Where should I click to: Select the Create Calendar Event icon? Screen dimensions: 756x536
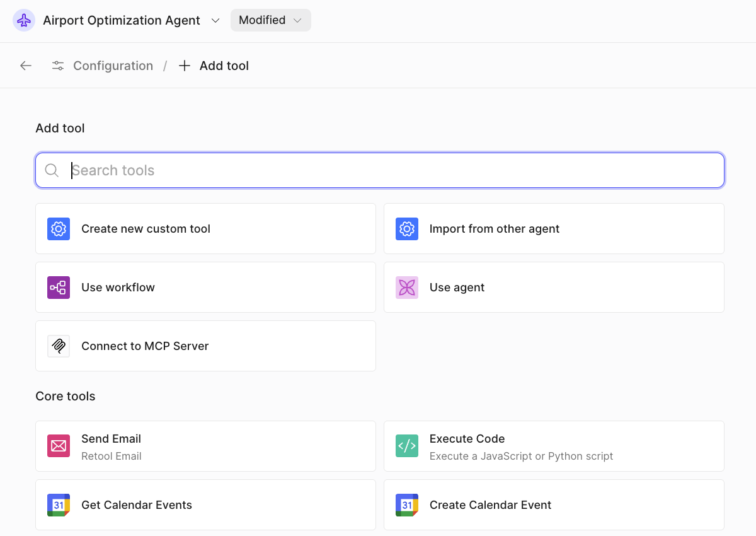(x=406, y=504)
